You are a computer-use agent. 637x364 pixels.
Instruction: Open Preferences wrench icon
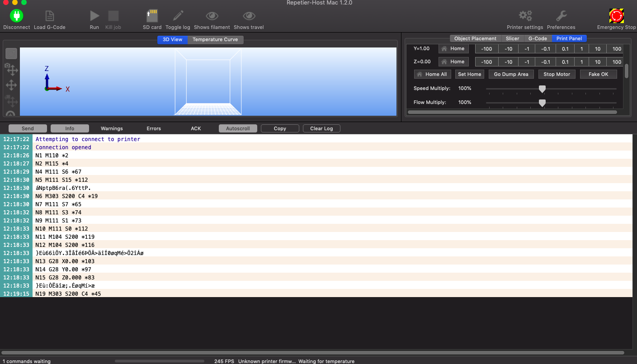point(561,16)
